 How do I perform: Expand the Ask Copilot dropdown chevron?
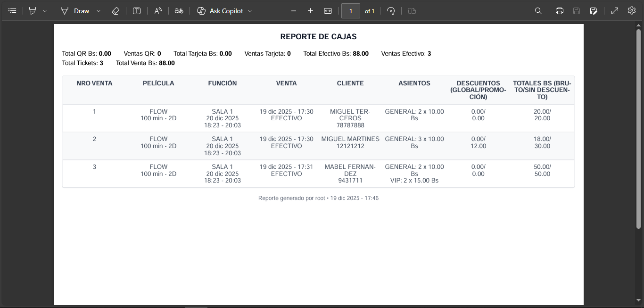tap(250, 11)
